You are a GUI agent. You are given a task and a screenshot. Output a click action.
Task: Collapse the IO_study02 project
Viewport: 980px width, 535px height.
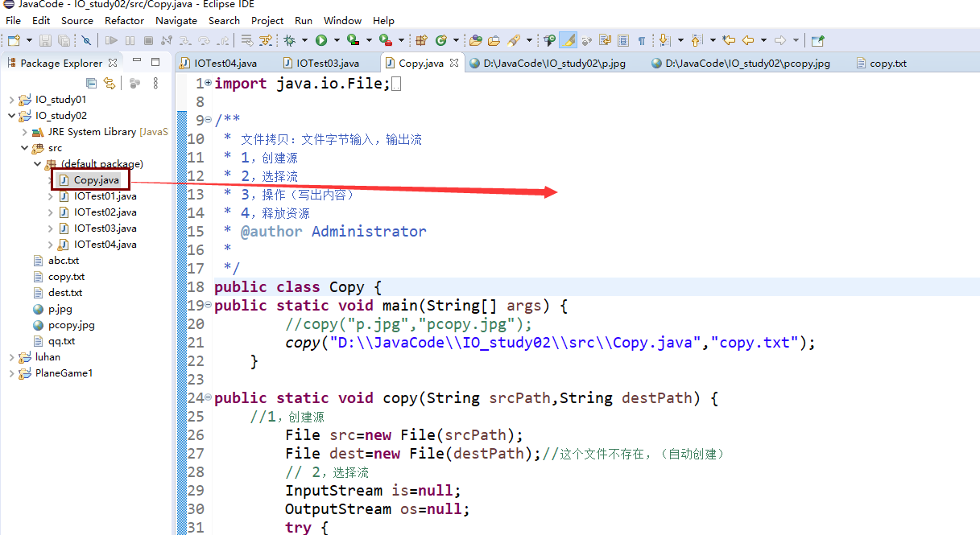pos(11,116)
